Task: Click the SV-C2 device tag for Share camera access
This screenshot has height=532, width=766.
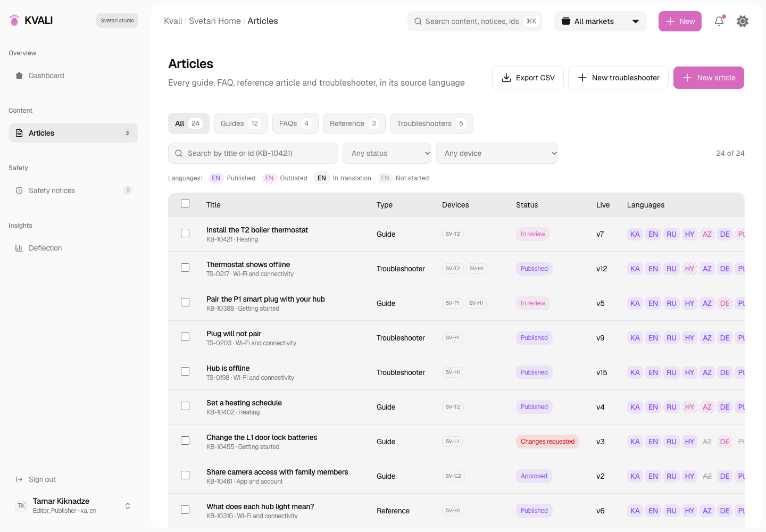Action: pyautogui.click(x=453, y=476)
